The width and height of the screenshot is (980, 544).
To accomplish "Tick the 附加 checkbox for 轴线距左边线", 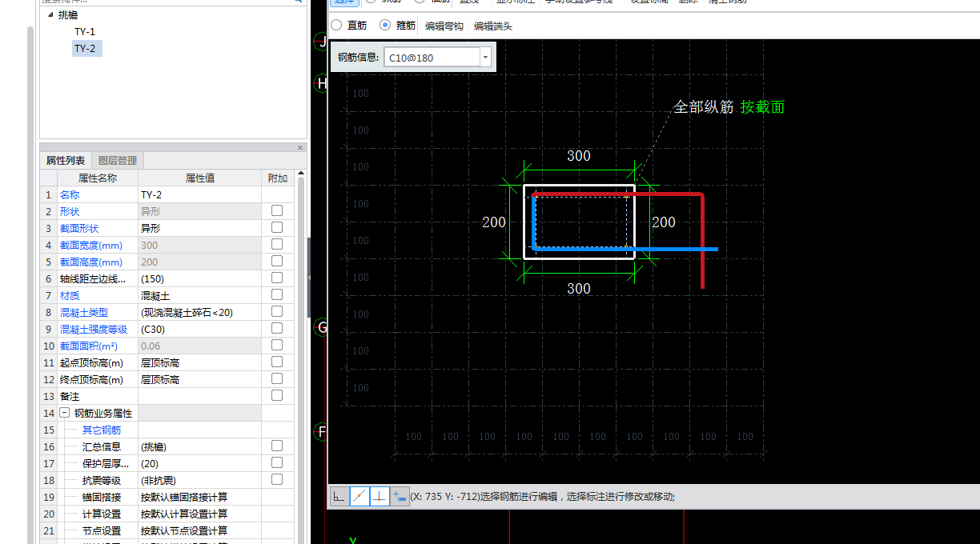I will click(277, 278).
